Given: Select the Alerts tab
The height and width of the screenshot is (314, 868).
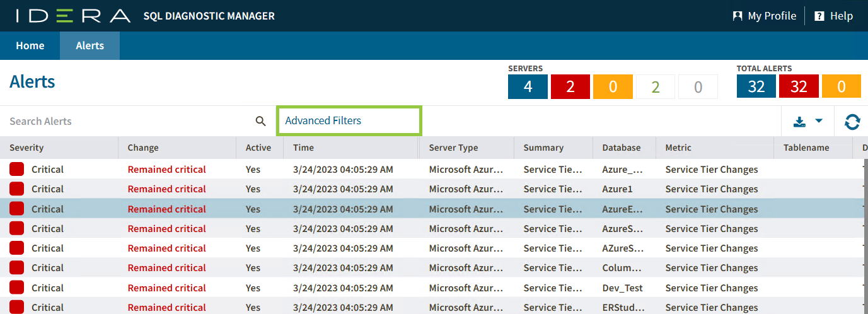Looking at the screenshot, I should coord(90,45).
